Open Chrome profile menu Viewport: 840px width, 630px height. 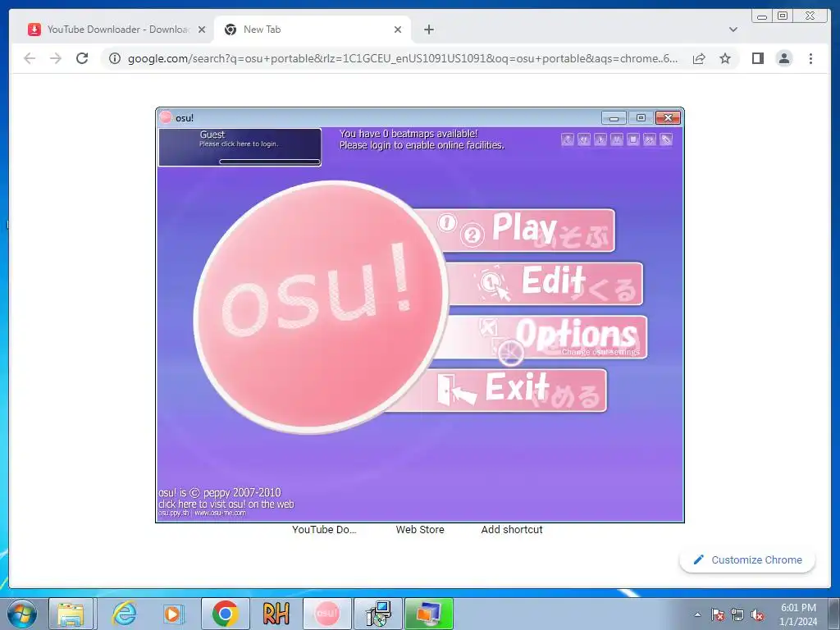tap(783, 58)
